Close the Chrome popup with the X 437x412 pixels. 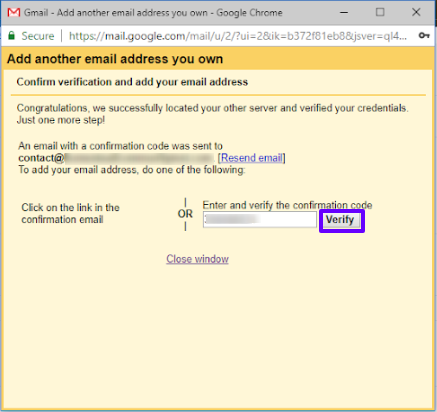(x=416, y=12)
